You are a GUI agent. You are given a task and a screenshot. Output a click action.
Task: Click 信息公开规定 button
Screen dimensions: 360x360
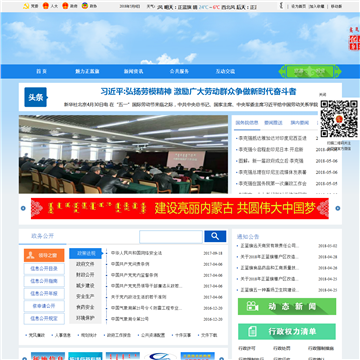pos(44,319)
